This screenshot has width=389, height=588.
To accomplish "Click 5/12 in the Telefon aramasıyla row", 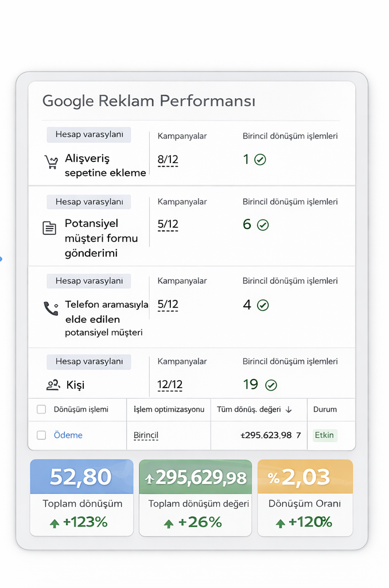I will pyautogui.click(x=168, y=304).
